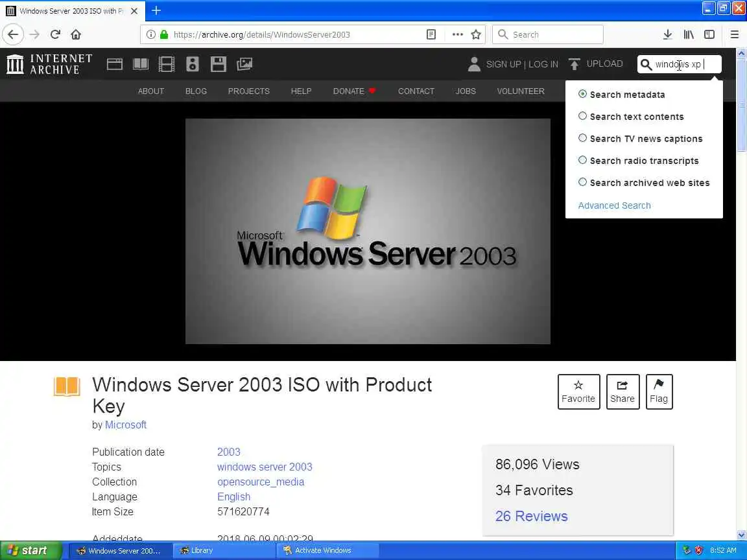Click the Firefox Search box
This screenshot has width=747, height=560.
tap(548, 34)
